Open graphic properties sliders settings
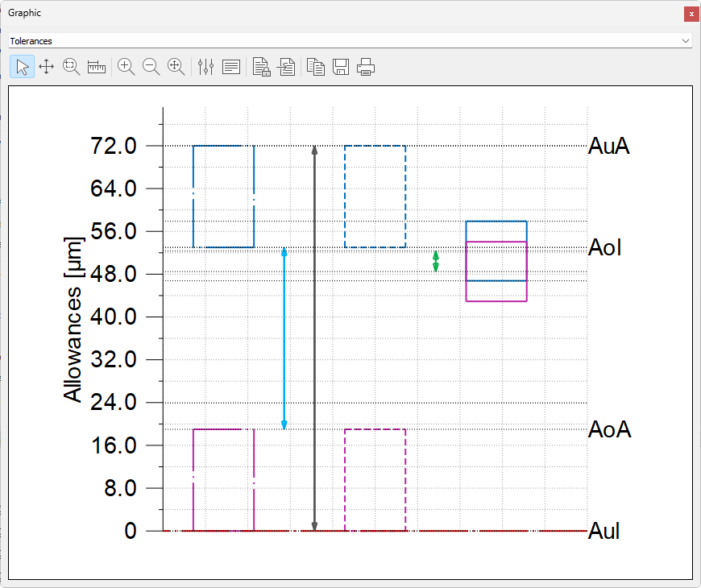The height and width of the screenshot is (588, 701). point(206,67)
